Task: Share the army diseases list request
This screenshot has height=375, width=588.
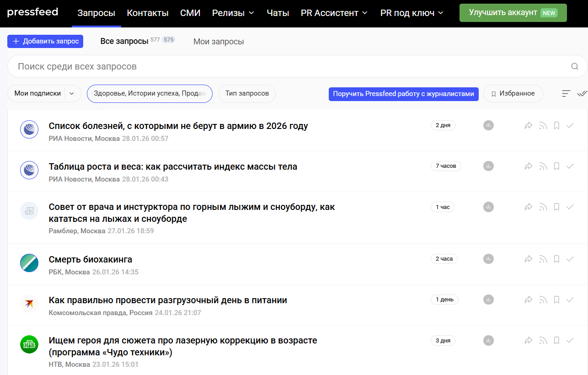Action: (529, 125)
